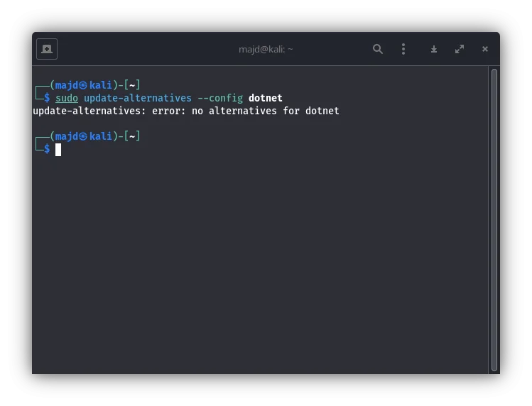Click the cursor block at the empty prompt

pos(58,150)
